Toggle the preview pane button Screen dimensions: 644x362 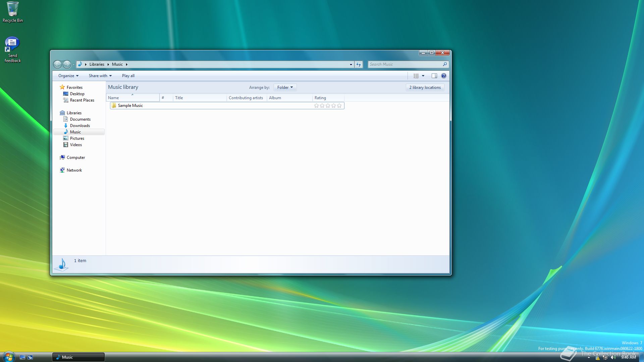434,76
